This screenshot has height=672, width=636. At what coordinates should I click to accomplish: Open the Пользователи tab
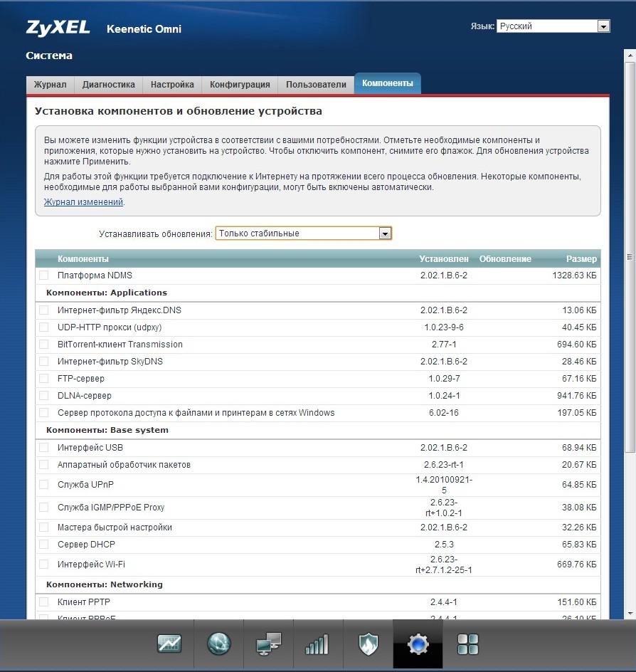[316, 84]
